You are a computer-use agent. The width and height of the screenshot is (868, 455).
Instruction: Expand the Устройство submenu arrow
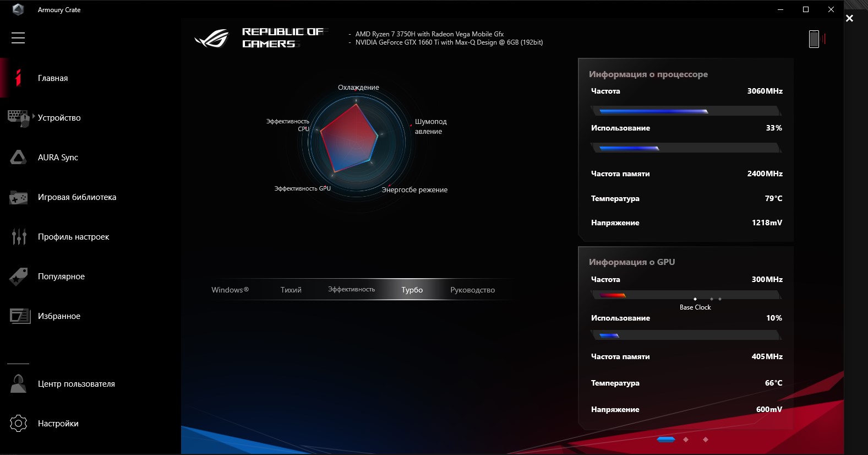click(x=34, y=116)
